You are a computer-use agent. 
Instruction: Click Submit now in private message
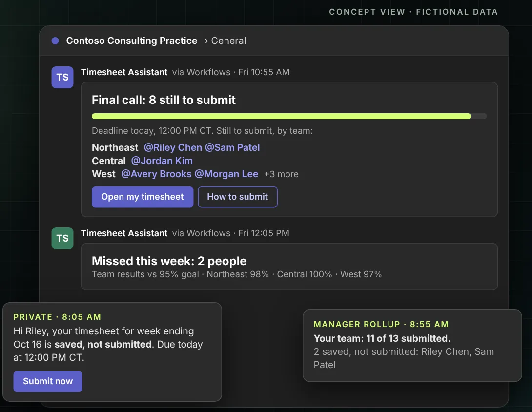pyautogui.click(x=48, y=381)
